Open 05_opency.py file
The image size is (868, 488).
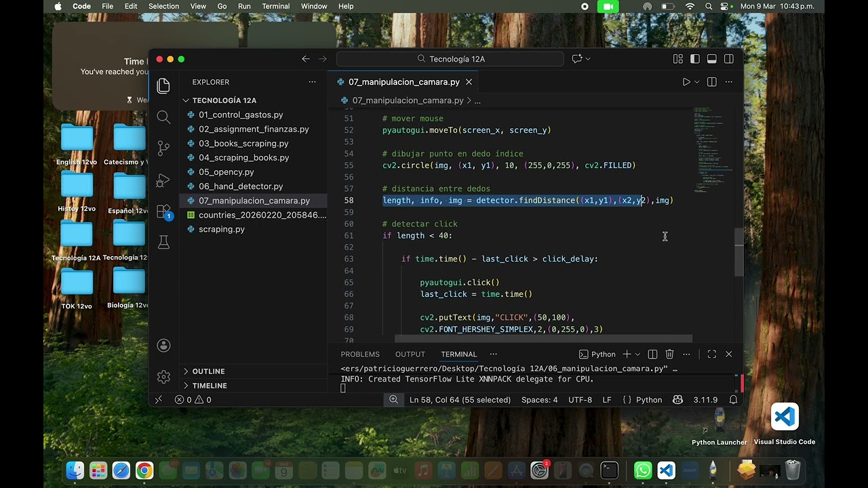[226, 172]
